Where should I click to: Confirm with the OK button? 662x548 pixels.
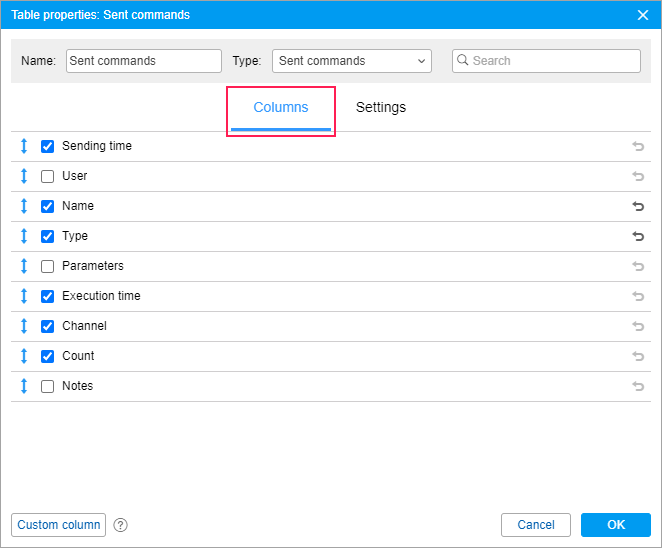click(615, 525)
